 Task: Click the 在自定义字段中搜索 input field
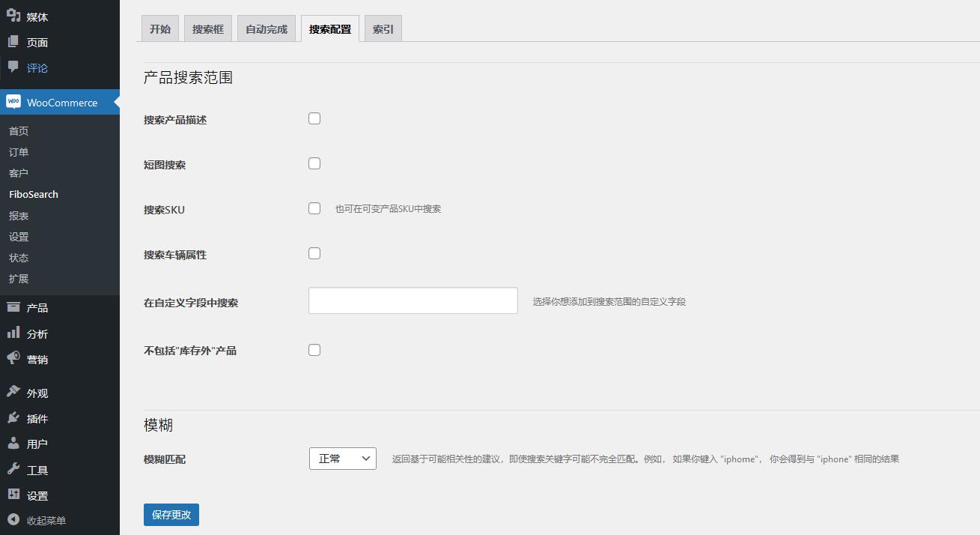pyautogui.click(x=413, y=300)
